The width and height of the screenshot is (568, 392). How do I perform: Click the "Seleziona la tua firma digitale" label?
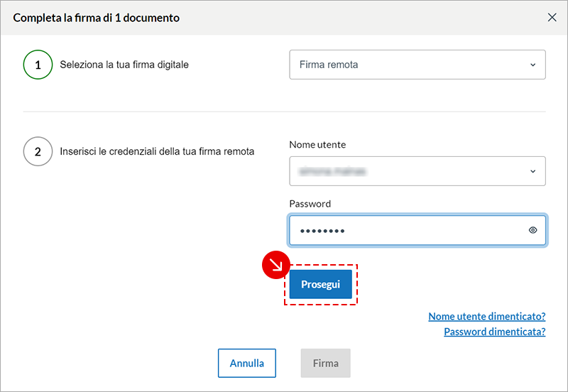click(x=124, y=65)
